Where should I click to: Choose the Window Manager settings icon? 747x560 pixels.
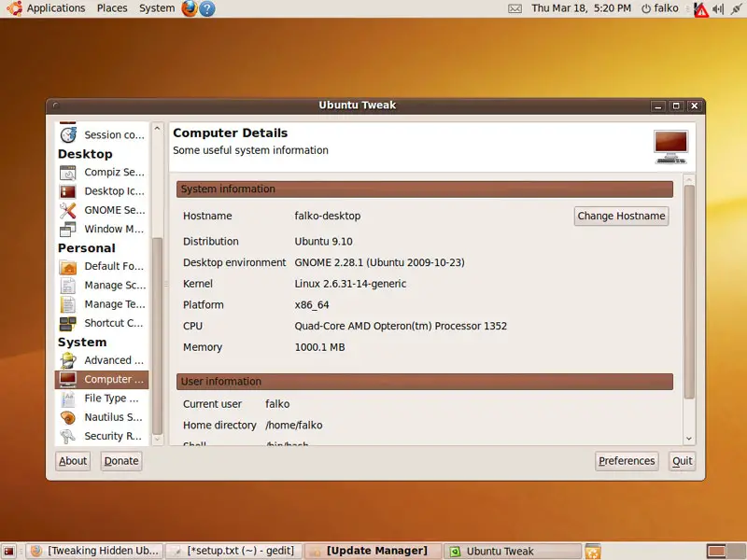[68, 229]
